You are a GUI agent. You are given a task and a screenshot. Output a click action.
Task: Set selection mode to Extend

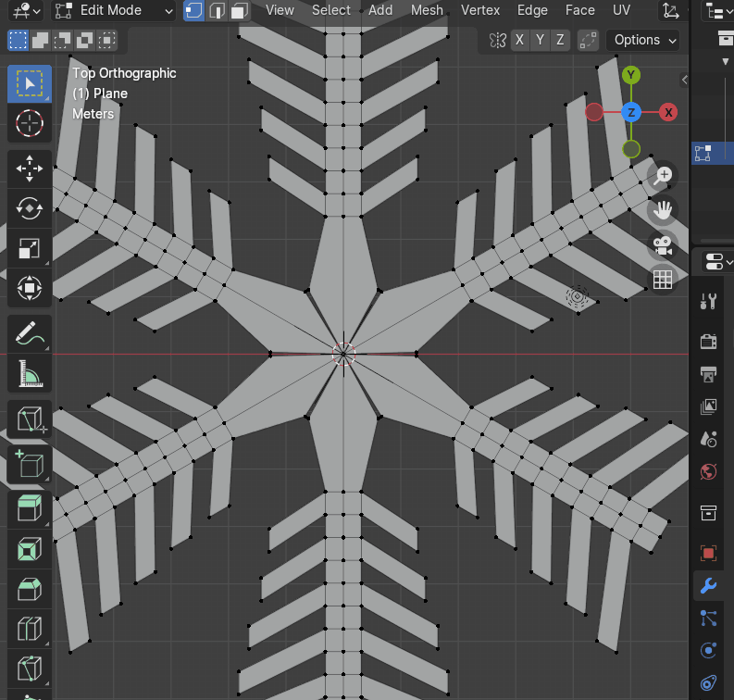40,40
